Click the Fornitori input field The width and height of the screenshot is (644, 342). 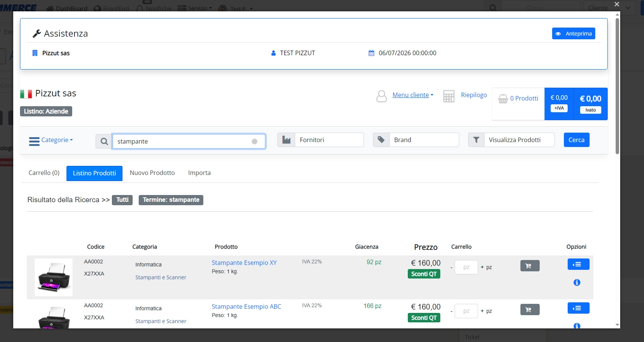pyautogui.click(x=329, y=140)
